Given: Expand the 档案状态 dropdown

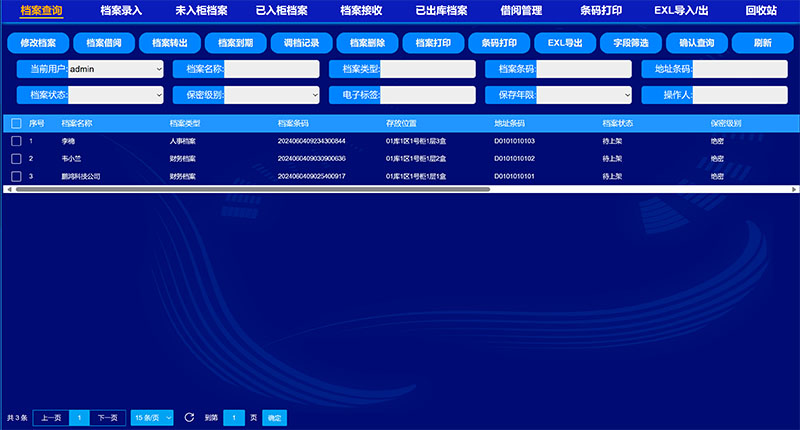Looking at the screenshot, I should [115, 94].
